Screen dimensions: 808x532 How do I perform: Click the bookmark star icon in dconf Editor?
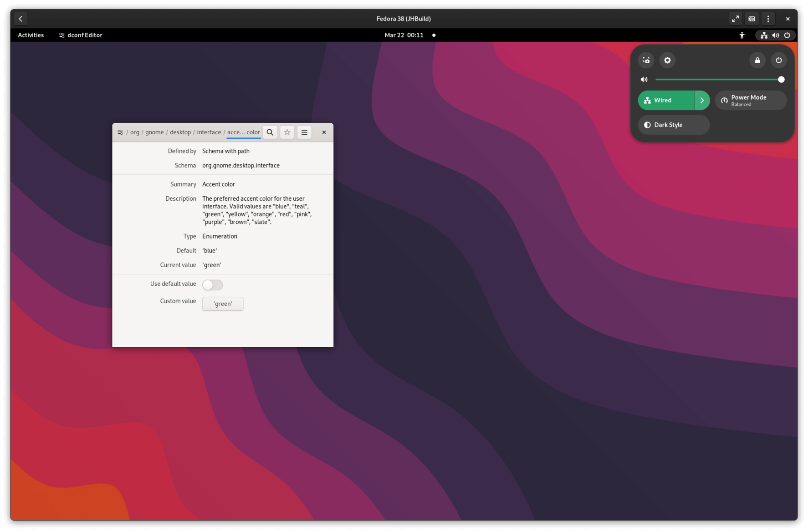click(x=287, y=132)
